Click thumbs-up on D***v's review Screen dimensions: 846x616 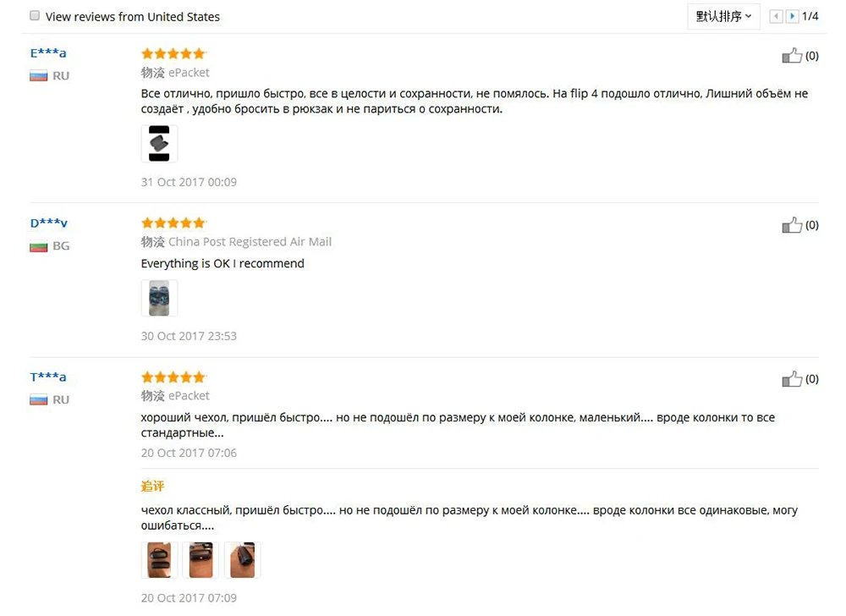pos(792,225)
